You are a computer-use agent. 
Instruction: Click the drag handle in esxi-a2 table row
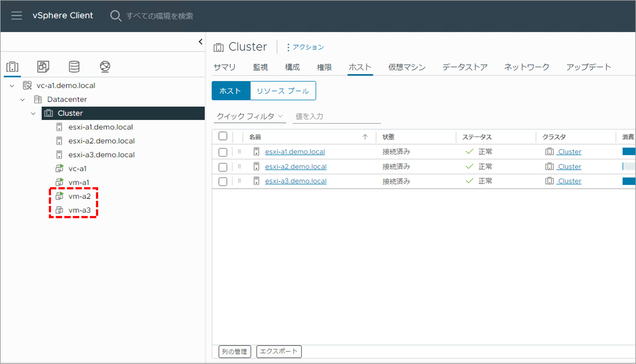coord(239,166)
